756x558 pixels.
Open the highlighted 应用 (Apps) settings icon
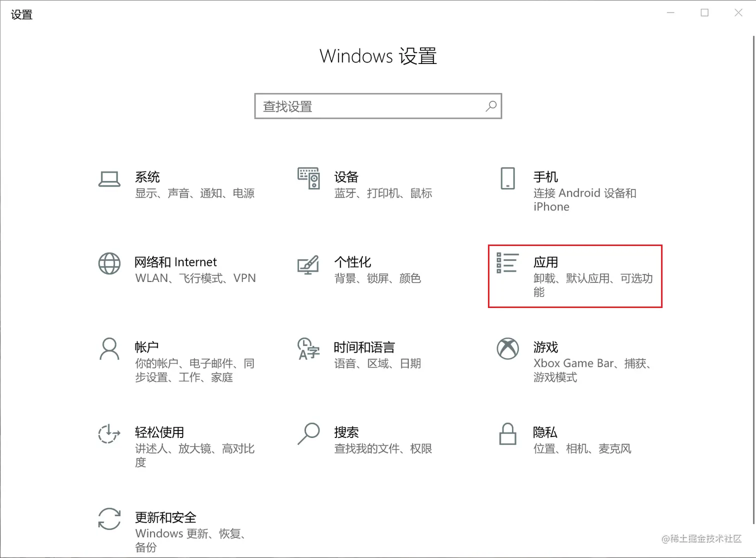(506, 262)
